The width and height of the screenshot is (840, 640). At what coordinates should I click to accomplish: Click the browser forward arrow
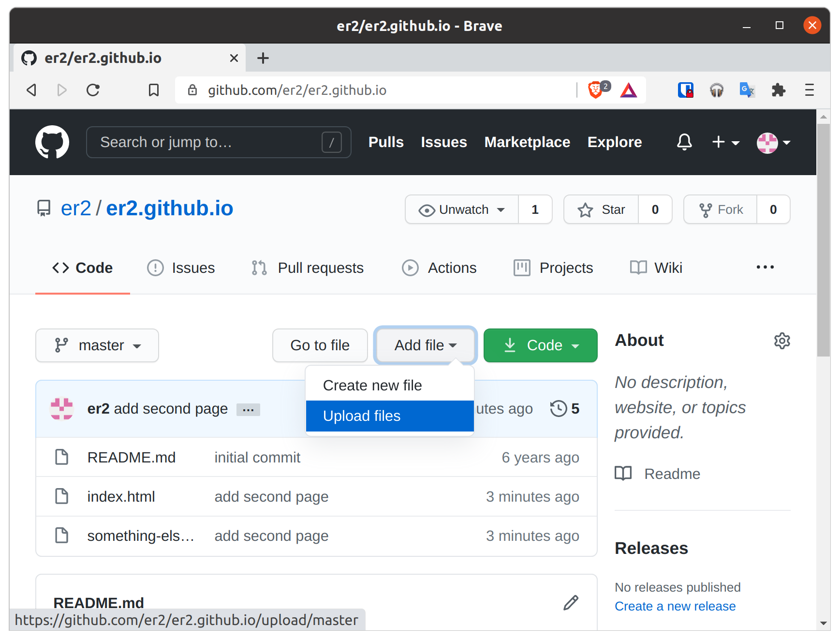(x=62, y=90)
